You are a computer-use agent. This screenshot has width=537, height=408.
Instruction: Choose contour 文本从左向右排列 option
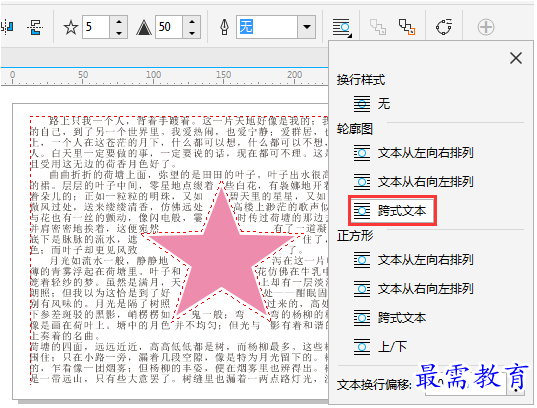(x=414, y=153)
